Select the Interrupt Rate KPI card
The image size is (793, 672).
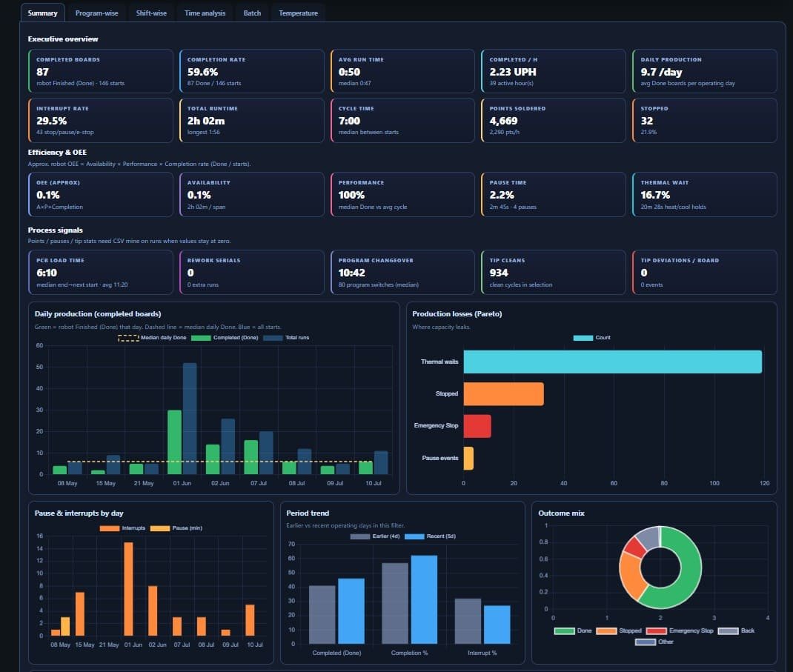pos(101,120)
